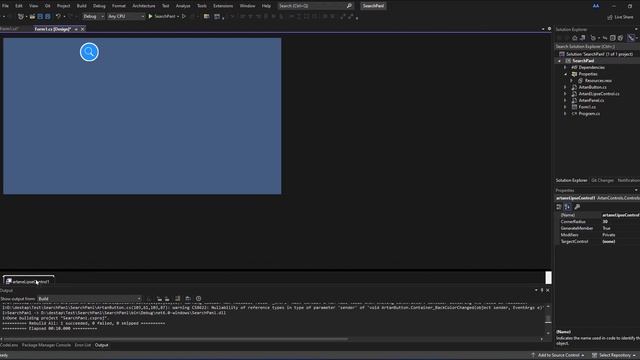Open the Tools menu

pyautogui.click(x=202, y=6)
